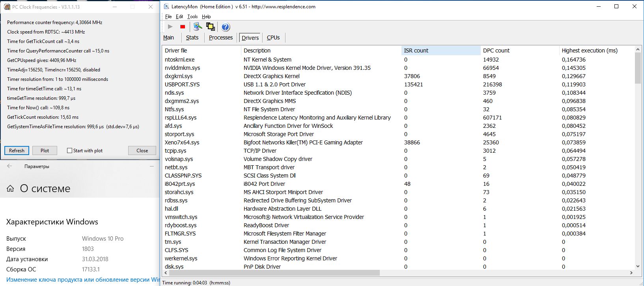
Task: Select the storport.sys driver row
Action: click(398, 134)
